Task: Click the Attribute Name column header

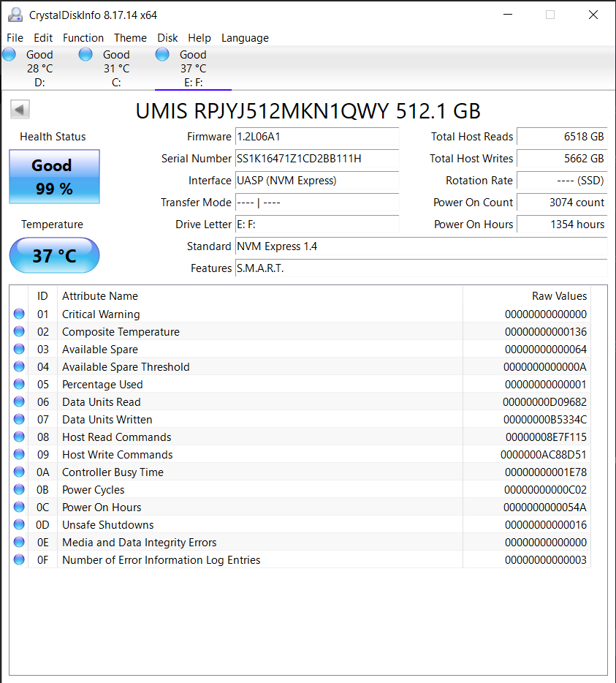Action: (260, 296)
